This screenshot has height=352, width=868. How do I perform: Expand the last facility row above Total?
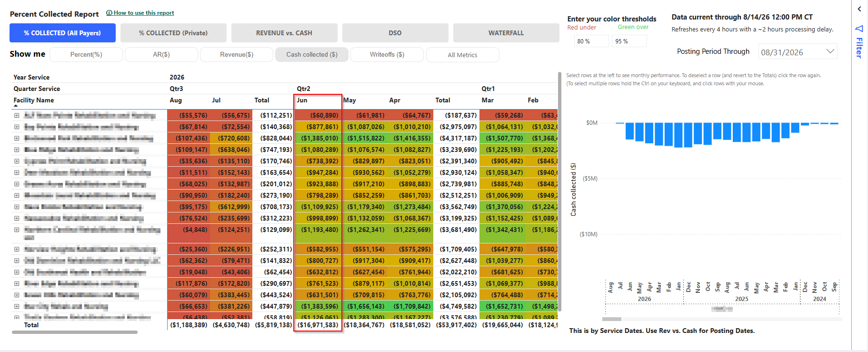pyautogui.click(x=17, y=317)
